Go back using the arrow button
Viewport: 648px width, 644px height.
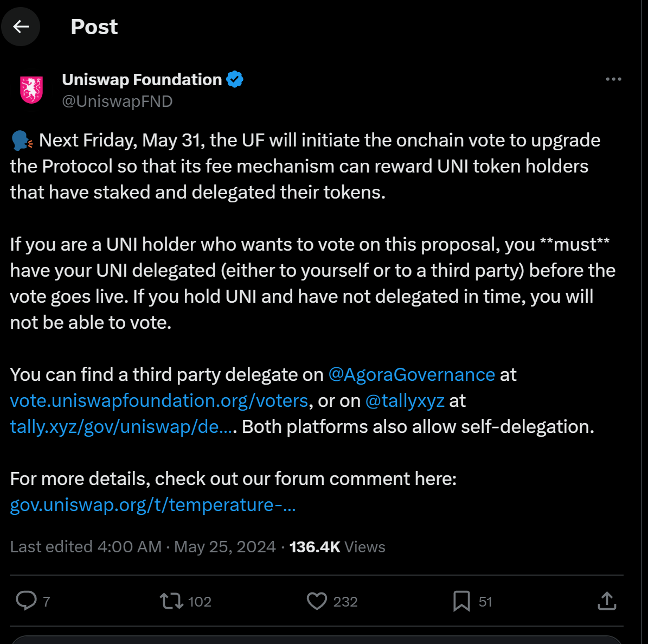click(21, 27)
